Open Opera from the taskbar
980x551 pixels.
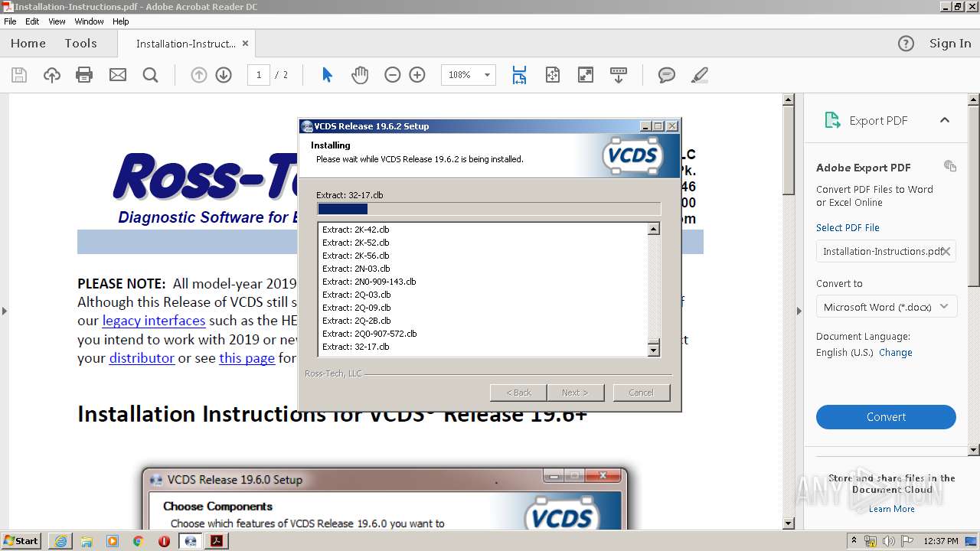[165, 541]
